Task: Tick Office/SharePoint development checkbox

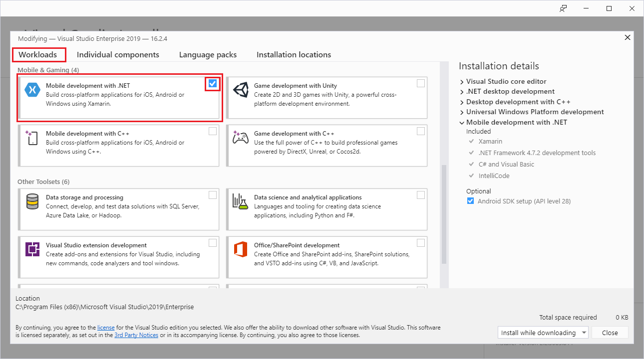Action: tap(421, 243)
